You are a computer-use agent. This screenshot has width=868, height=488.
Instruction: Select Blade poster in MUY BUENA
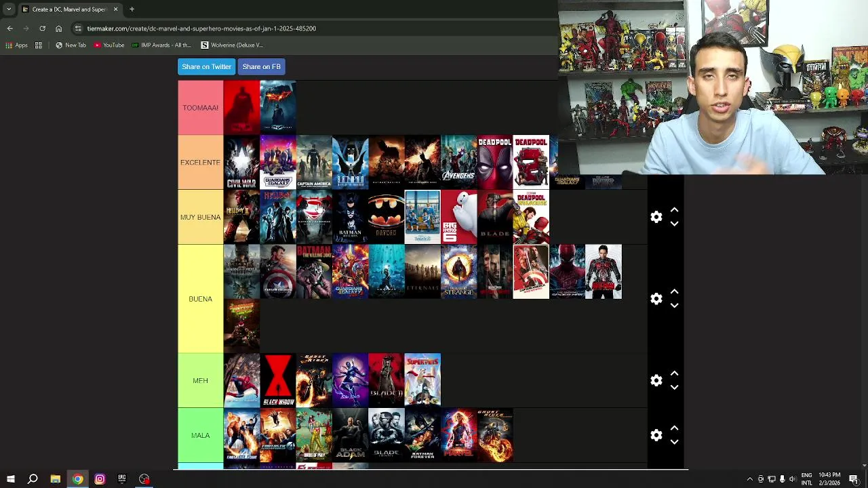pos(494,217)
